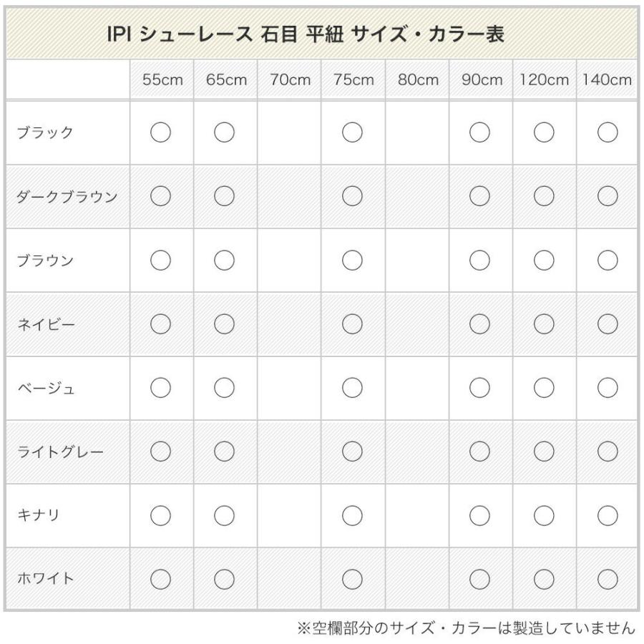Click the キナリ 55cm circle
Screen dimensions: 644x644
tap(160, 515)
